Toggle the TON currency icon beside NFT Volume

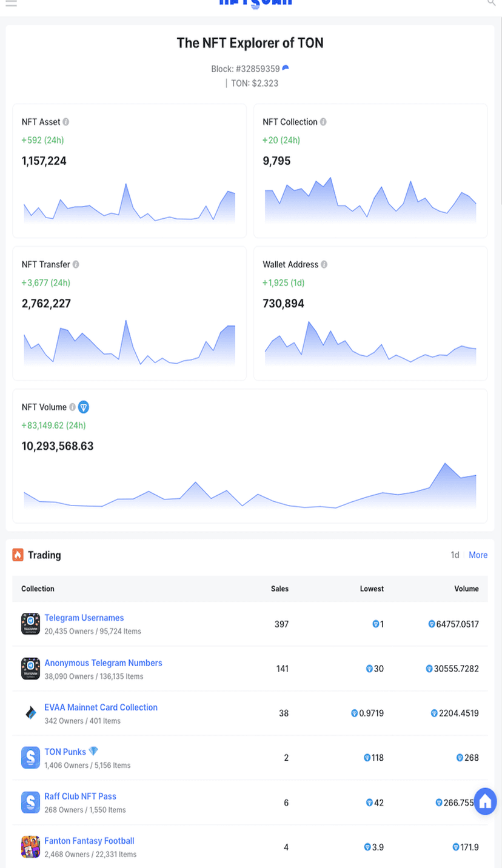pos(84,407)
